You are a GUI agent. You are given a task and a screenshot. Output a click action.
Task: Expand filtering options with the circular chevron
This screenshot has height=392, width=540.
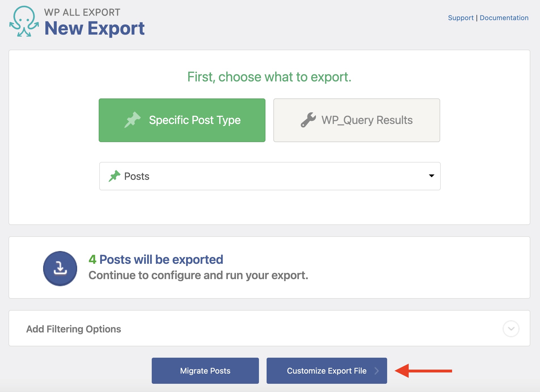[x=511, y=329]
